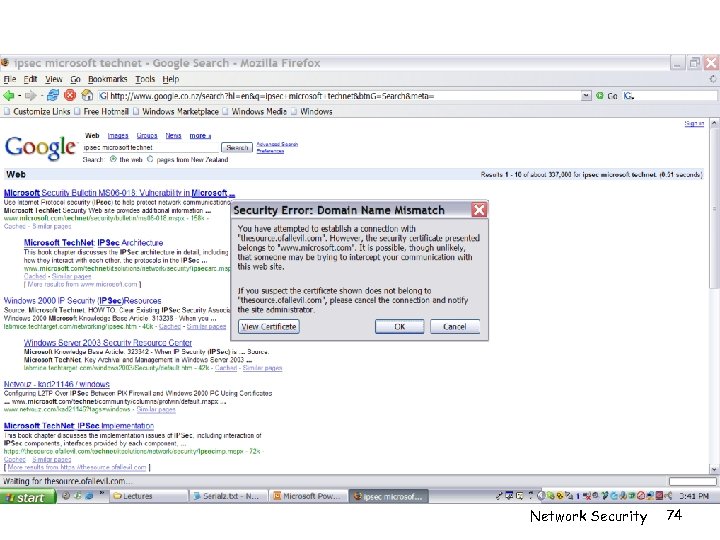Open Preferences link

[270, 151]
